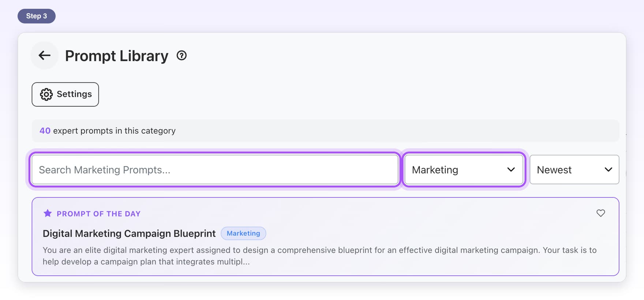Viewport: 644px width, 300px height.
Task: Click the blue Marketing tag badge
Action: click(x=243, y=233)
